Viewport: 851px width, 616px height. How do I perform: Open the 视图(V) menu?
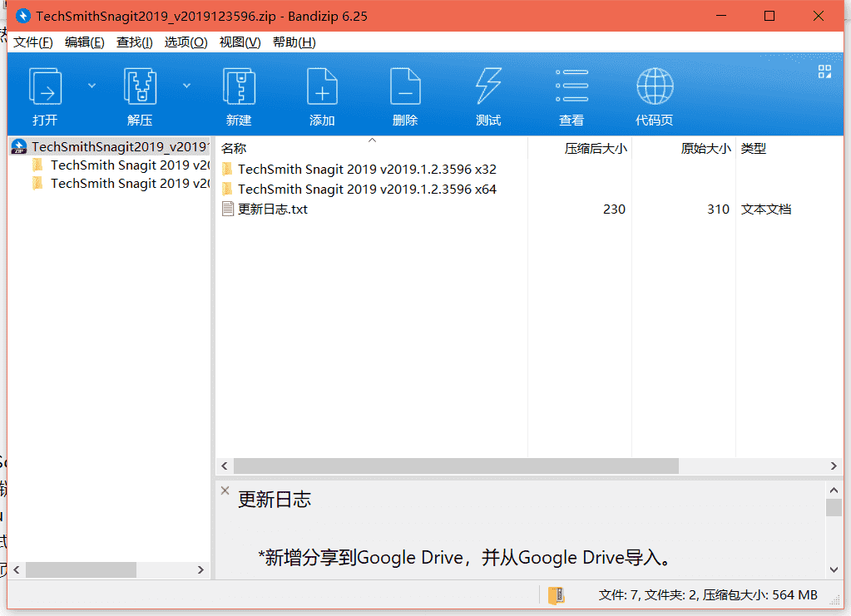(x=240, y=42)
